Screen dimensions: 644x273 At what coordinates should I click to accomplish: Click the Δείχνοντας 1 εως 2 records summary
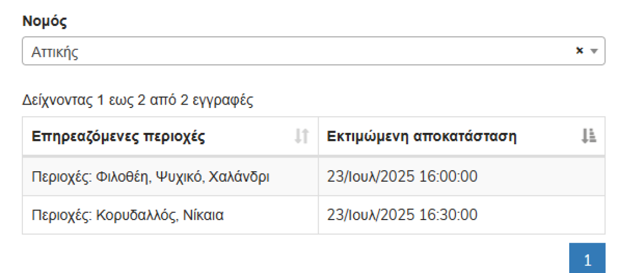click(x=137, y=100)
